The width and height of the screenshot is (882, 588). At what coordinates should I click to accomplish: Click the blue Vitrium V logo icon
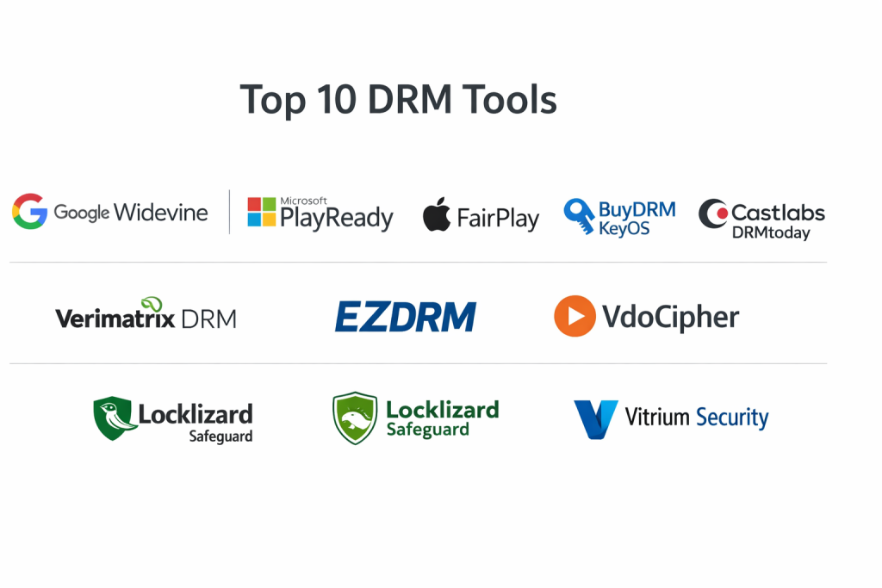(x=596, y=419)
